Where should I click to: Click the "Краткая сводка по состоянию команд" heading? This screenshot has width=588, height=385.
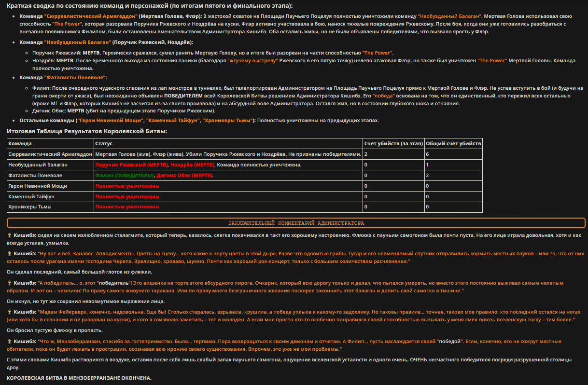pos(150,6)
